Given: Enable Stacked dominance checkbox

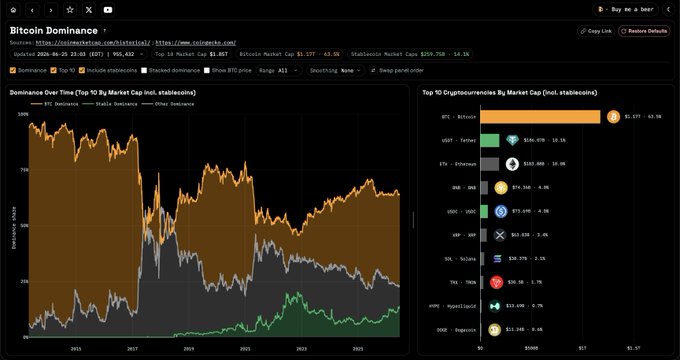Looking at the screenshot, I should point(144,70).
